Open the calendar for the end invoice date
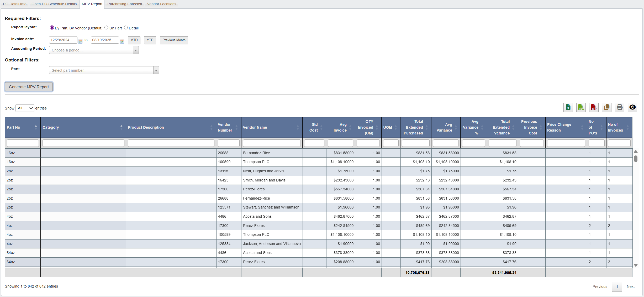The width and height of the screenshot is (644, 297). 122,41
